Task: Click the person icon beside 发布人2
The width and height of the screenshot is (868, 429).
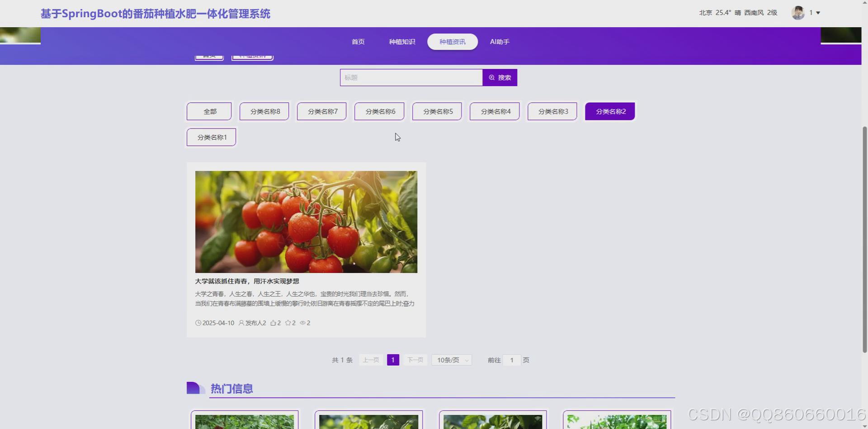Action: 241,323
